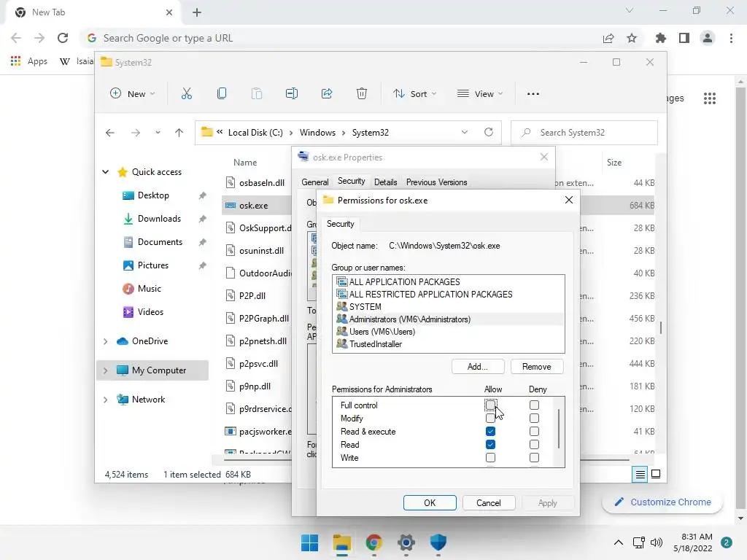This screenshot has height=560, width=747.
Task: Open the Sort dropdown menu
Action: (x=414, y=94)
